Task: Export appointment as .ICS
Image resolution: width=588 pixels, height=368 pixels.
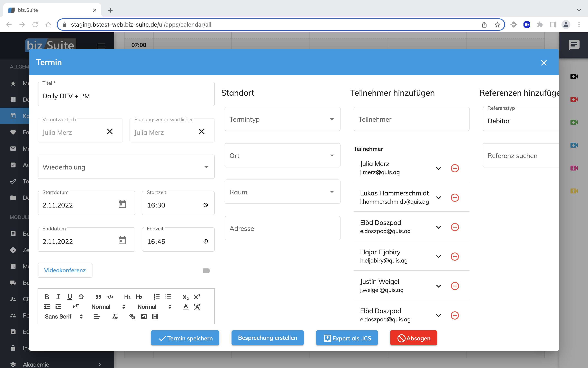Action: pyautogui.click(x=347, y=338)
